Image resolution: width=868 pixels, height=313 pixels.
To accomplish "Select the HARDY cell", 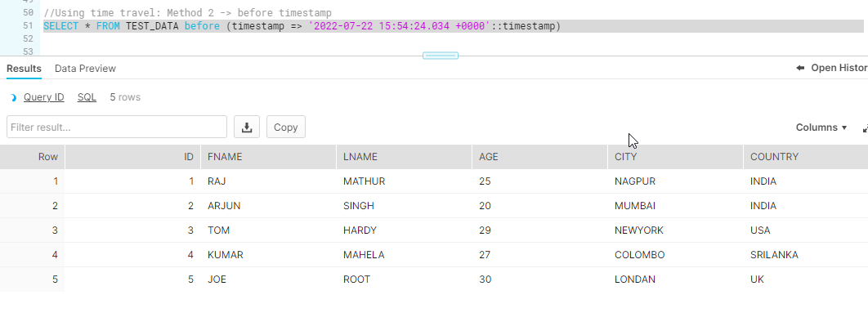I will 404,230.
